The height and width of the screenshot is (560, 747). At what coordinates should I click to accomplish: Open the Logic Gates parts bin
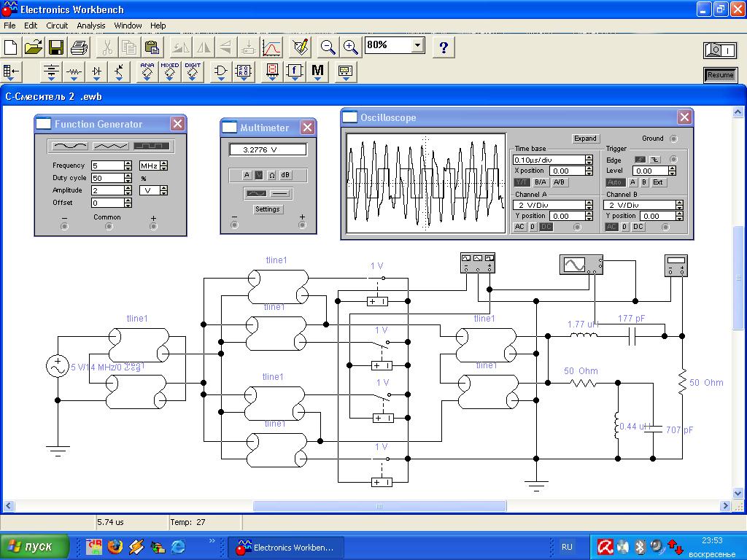point(221,71)
